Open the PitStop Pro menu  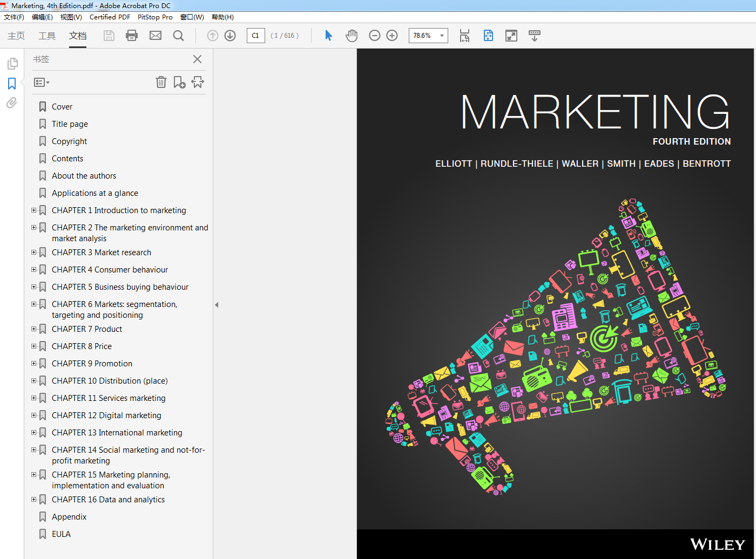[x=155, y=17]
